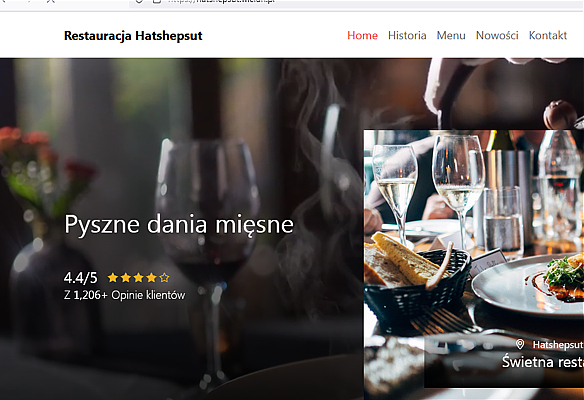Click the empty fifth rating star
Viewport: 584px width, 400px height.
(x=164, y=277)
